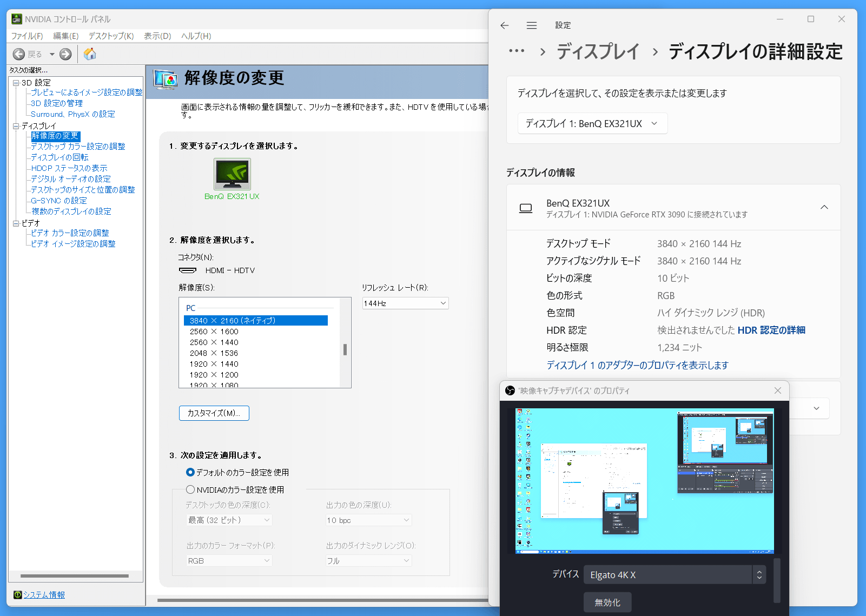Click the home icon in NVIDIA toolbar
866x616 pixels.
click(90, 54)
